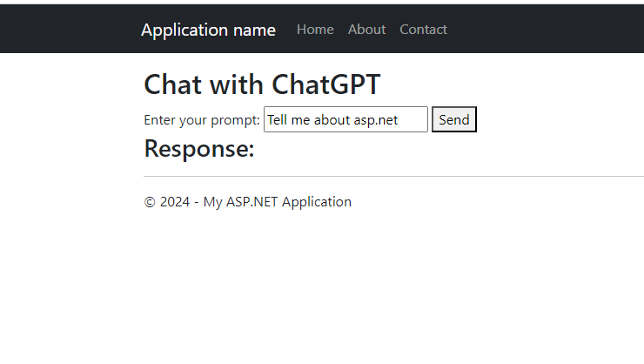Submit the prompt with Send button
Viewport: 644px width, 364px height.
pos(453,119)
